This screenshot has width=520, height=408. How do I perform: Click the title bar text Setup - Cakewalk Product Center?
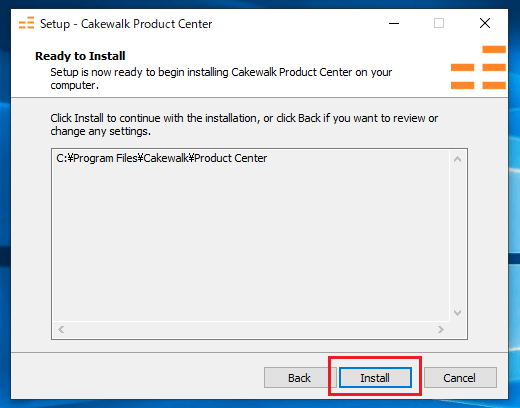[126, 24]
